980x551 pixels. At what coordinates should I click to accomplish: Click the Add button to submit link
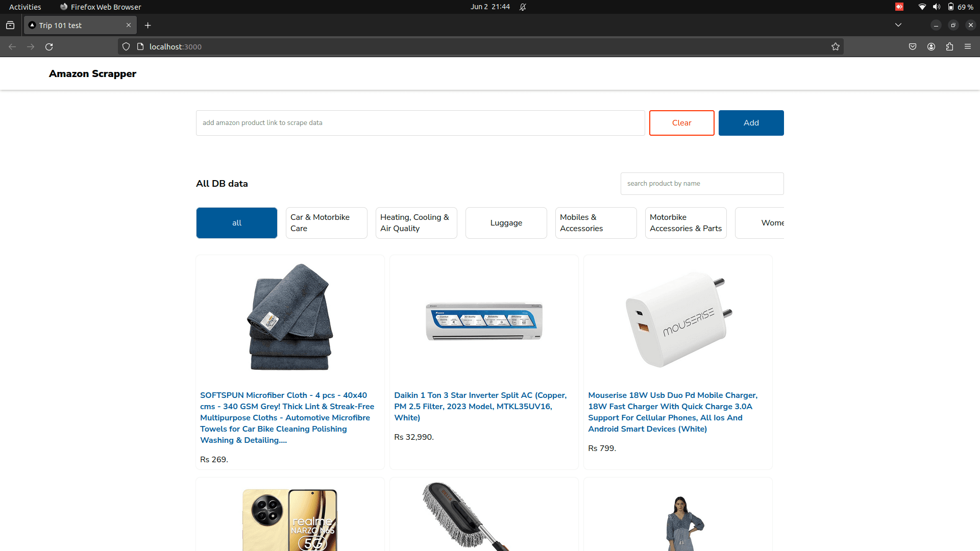[750, 122]
